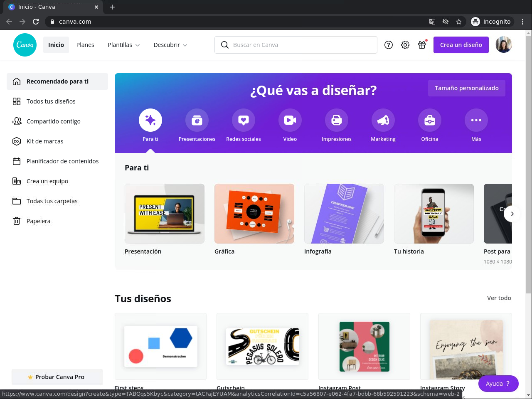Create a Tu historia design thumbnail
Viewport: 532px width, 399px height.
[434, 214]
